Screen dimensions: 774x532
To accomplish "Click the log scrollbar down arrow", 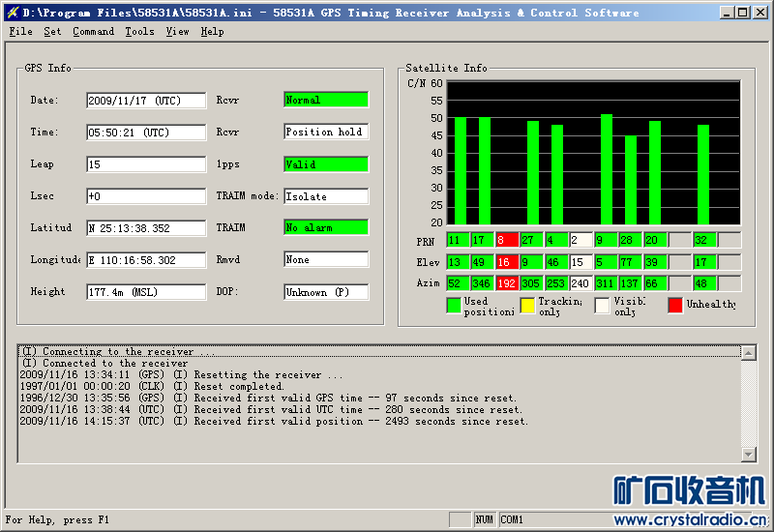I will [749, 454].
